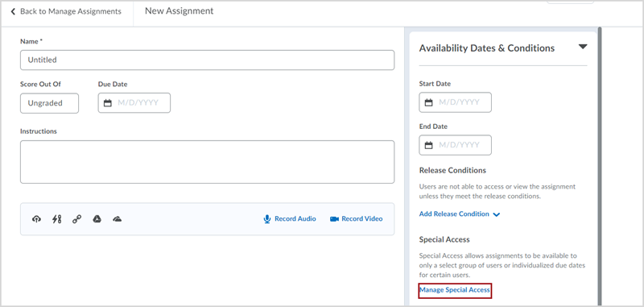The width and height of the screenshot is (644, 307).
Task: Click the microphone icon beside Record Audio
Action: tap(267, 218)
